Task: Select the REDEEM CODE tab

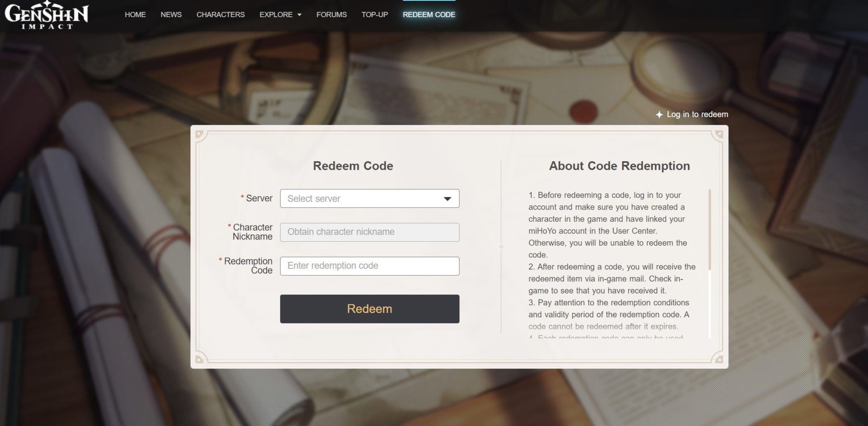Action: [429, 14]
